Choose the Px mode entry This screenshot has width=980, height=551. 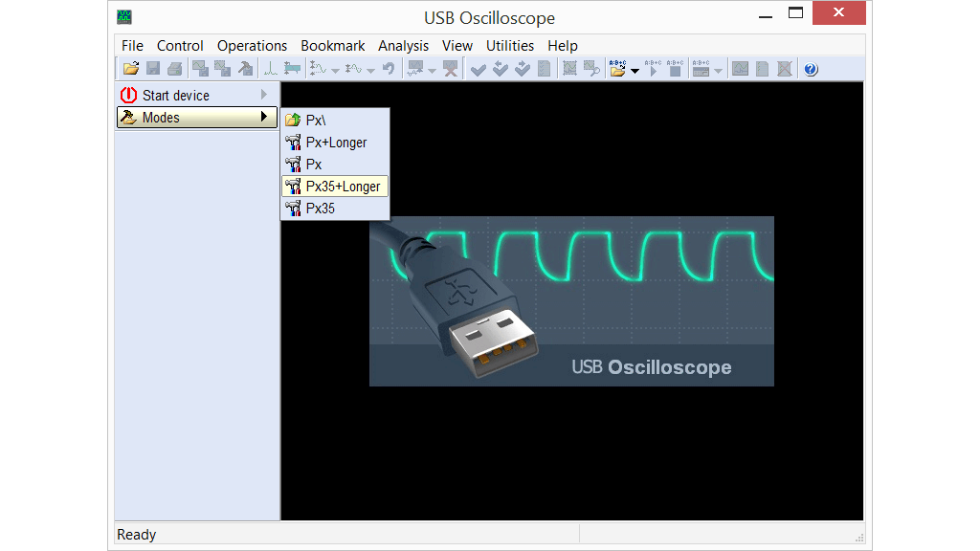[335, 165]
